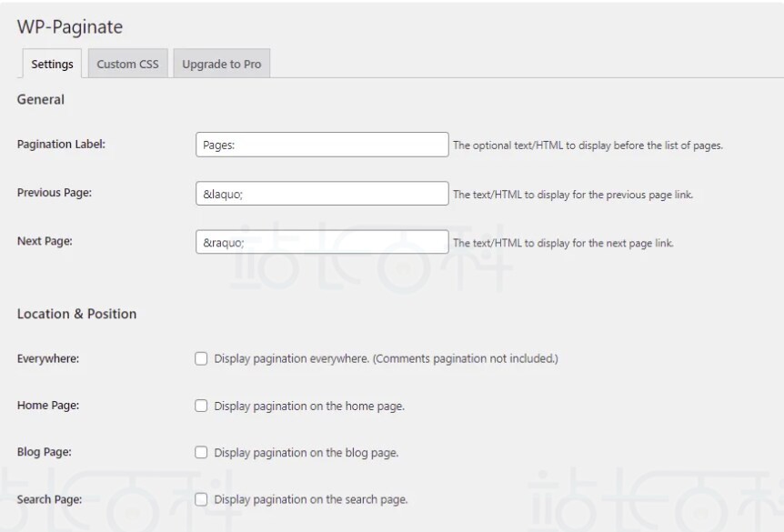Click the General section heading
784x532 pixels.
[x=41, y=99]
